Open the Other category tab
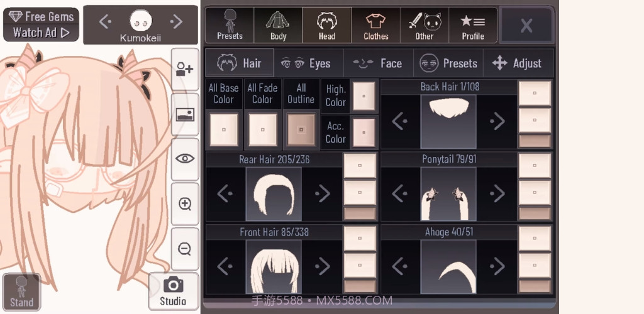644x314 pixels. tap(425, 26)
